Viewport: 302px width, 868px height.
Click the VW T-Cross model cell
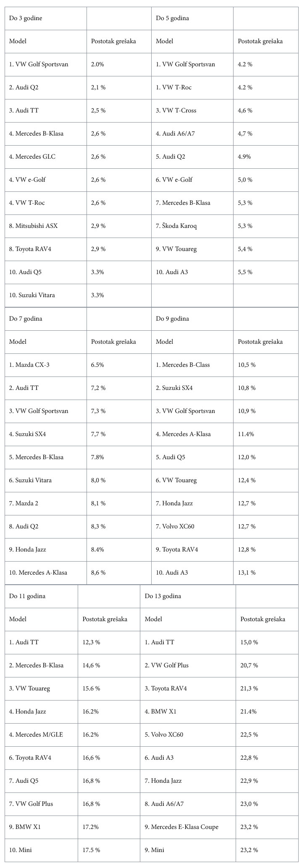click(176, 110)
